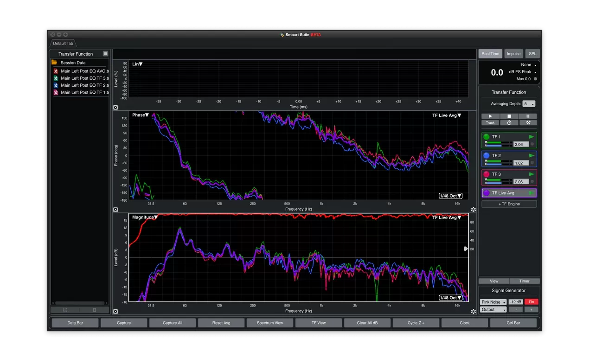
Task: Click the Capture button
Action: pyautogui.click(x=124, y=323)
